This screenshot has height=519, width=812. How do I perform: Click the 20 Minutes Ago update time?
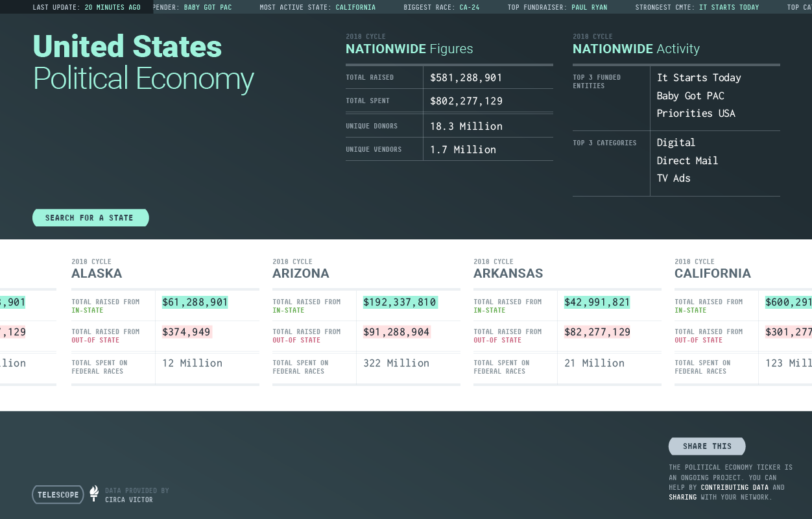click(x=112, y=7)
